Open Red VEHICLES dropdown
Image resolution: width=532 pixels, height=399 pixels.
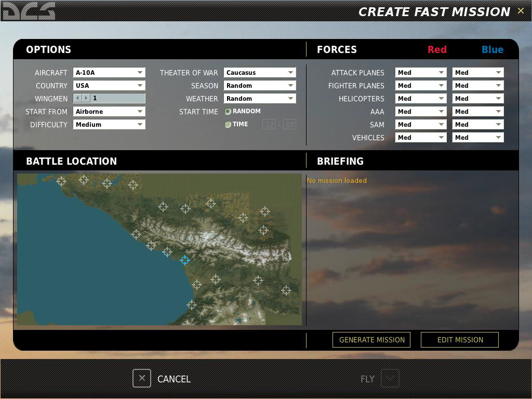click(x=421, y=137)
